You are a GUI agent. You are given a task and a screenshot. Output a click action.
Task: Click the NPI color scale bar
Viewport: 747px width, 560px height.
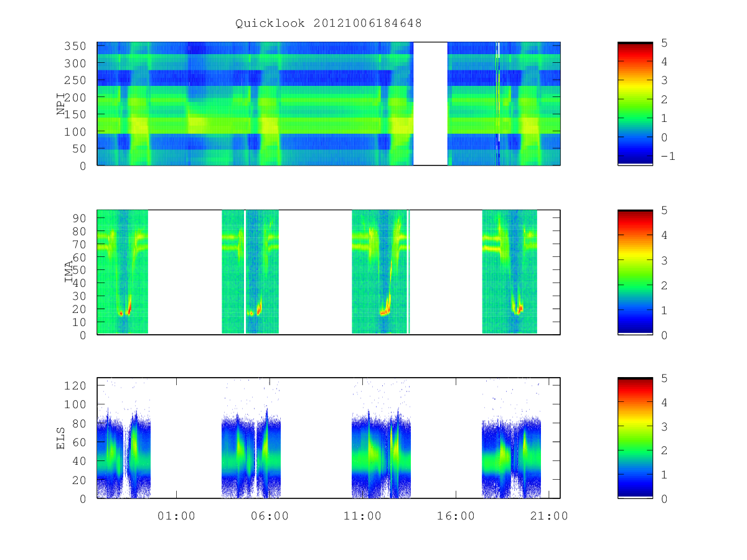pyautogui.click(x=635, y=104)
